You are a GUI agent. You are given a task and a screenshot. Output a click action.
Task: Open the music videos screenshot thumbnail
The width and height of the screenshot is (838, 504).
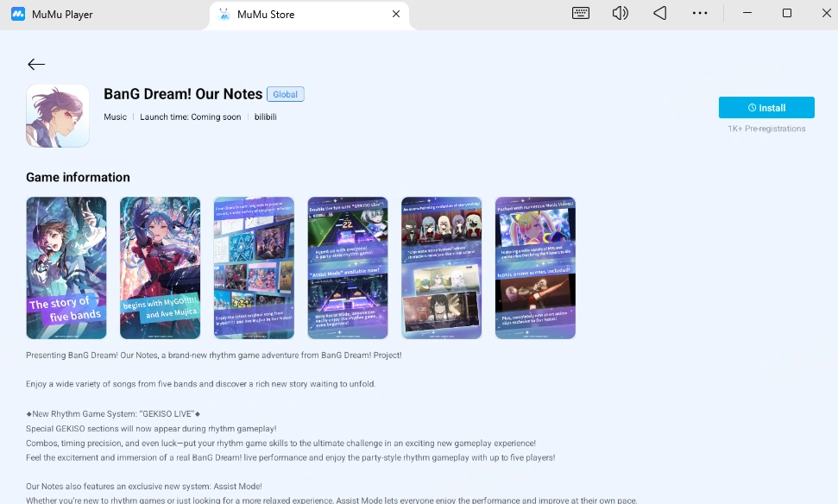point(535,268)
